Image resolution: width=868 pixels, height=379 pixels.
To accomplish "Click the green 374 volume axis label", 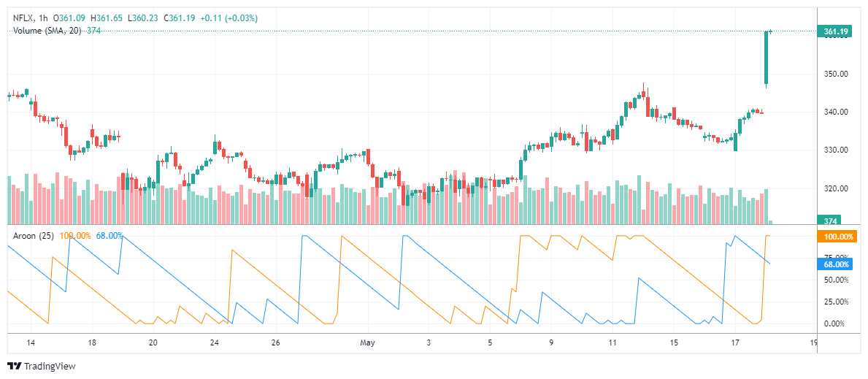I will [829, 221].
